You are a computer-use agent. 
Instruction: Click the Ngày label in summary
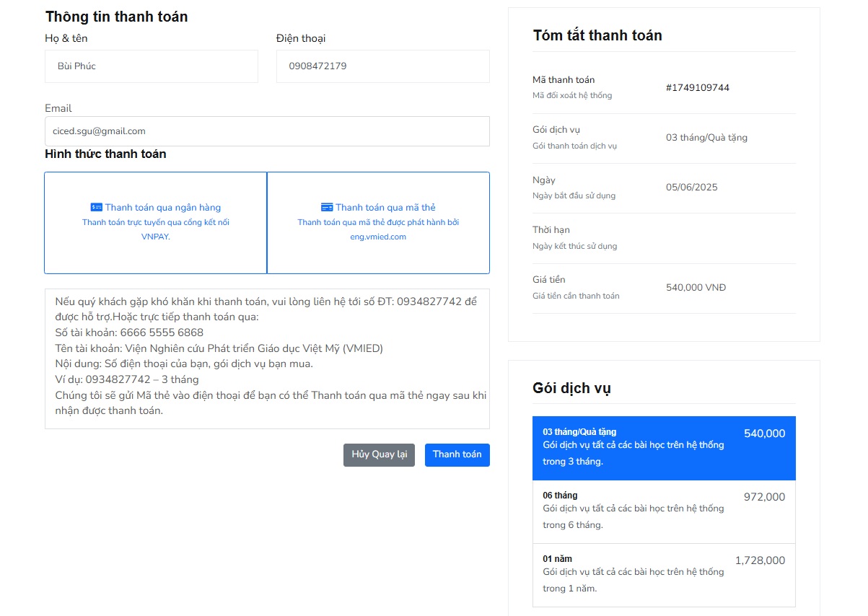(544, 180)
